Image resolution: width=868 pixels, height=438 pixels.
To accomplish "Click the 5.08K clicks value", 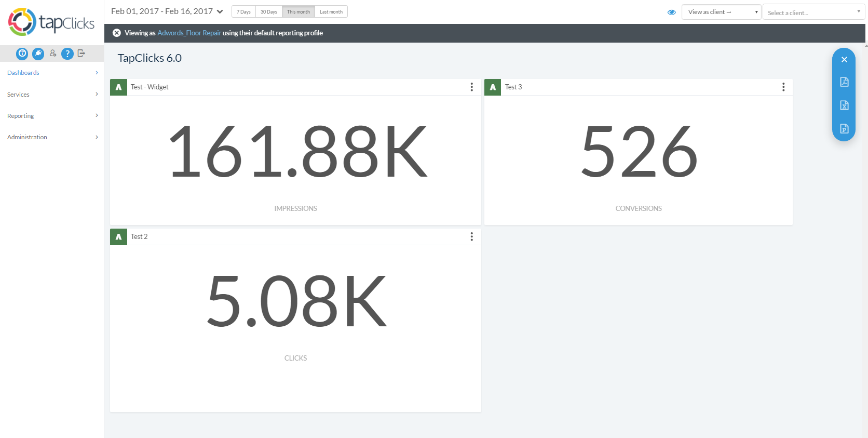I will coord(296,301).
